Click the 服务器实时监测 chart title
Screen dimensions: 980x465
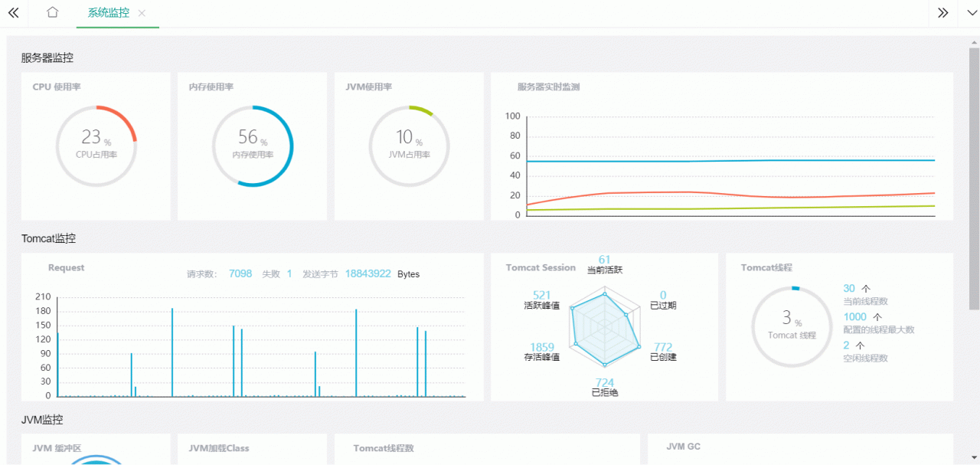pyautogui.click(x=549, y=87)
